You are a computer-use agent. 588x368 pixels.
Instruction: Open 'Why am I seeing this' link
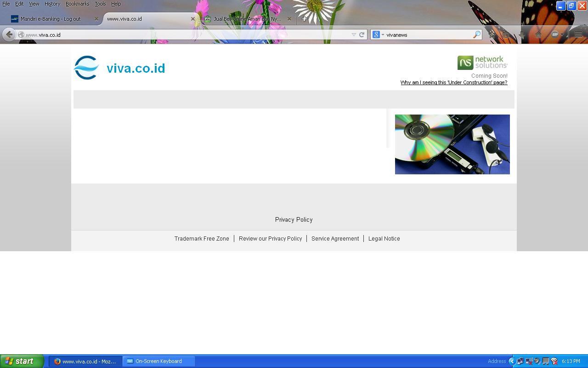(x=454, y=83)
